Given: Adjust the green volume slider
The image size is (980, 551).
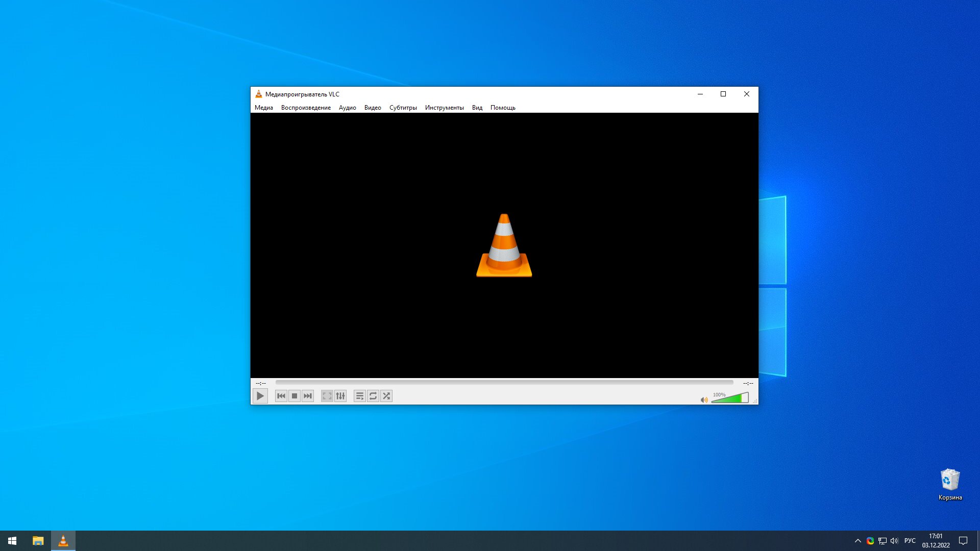Looking at the screenshot, I should (x=730, y=398).
